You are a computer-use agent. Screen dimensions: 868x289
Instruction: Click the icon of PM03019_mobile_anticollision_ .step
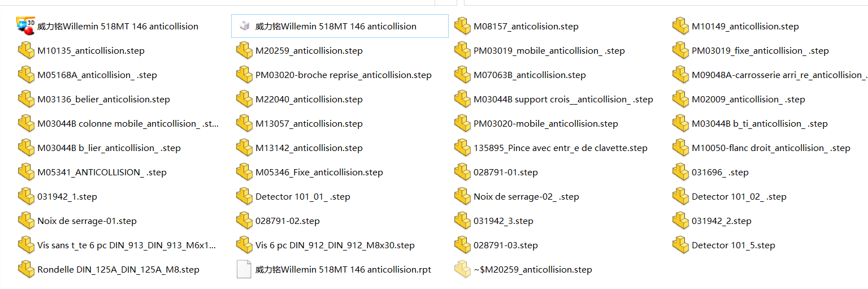[x=463, y=50]
